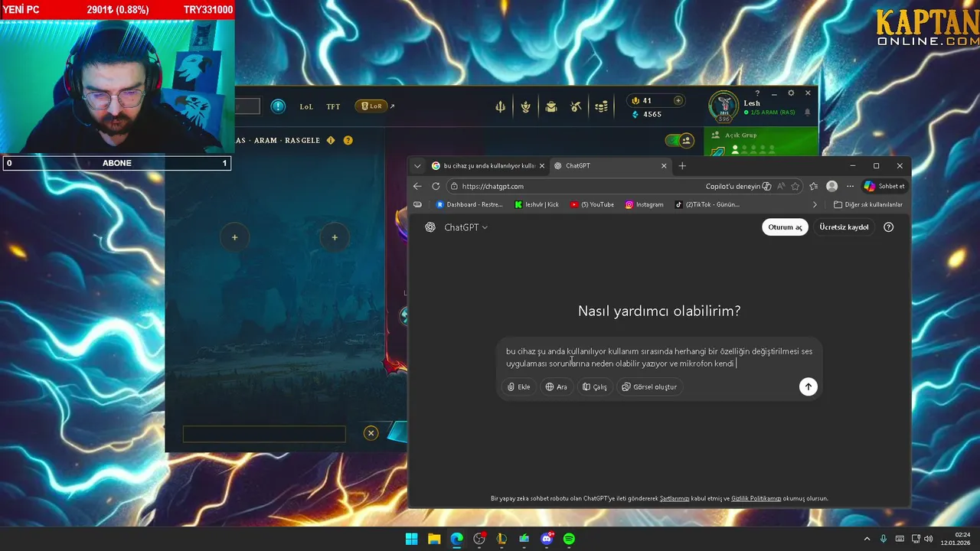Screen dimensions: 980x551
Task: Open the leshvlr | Kick bookmark
Action: (537, 204)
